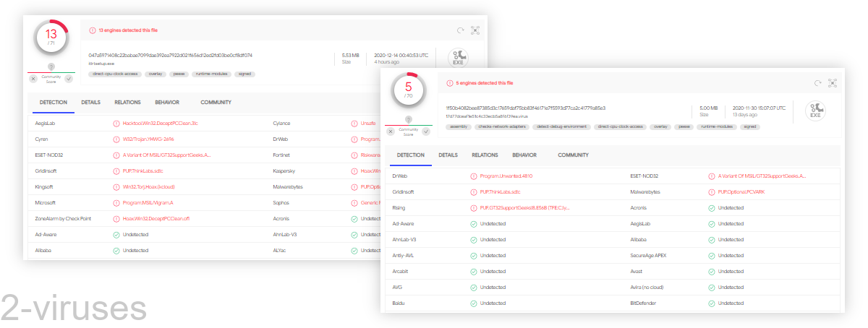Click the Win32.Torj.Hoax.(kcloud) detection
This screenshot has width=868, height=328.
click(x=149, y=186)
